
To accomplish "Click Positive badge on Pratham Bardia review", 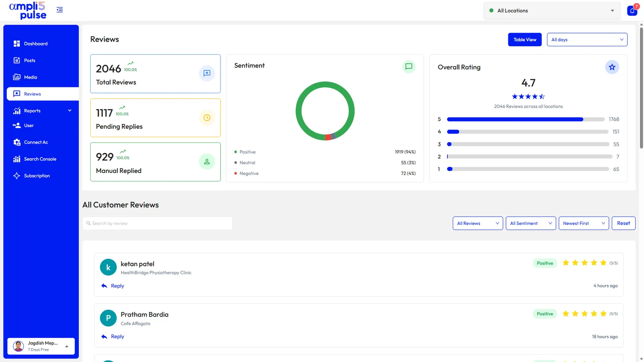I will (x=545, y=314).
